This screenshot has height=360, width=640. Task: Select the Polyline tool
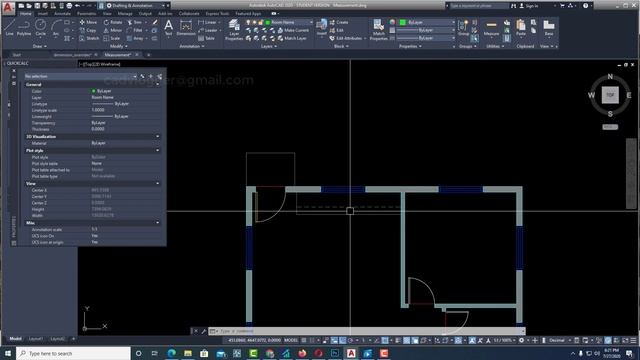[x=24, y=28]
